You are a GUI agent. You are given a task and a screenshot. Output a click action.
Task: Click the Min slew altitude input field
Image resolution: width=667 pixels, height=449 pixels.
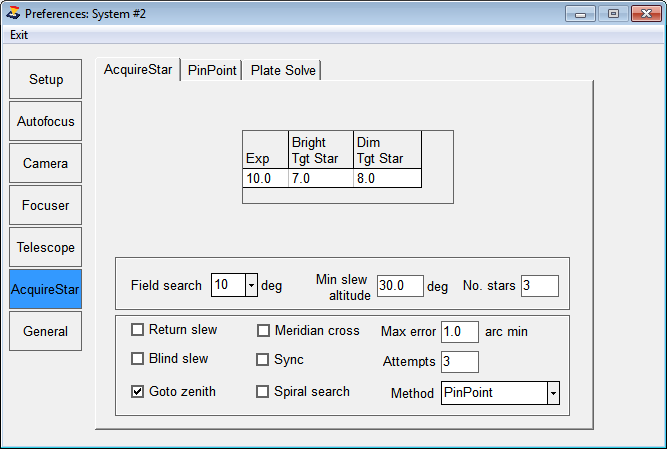400,286
